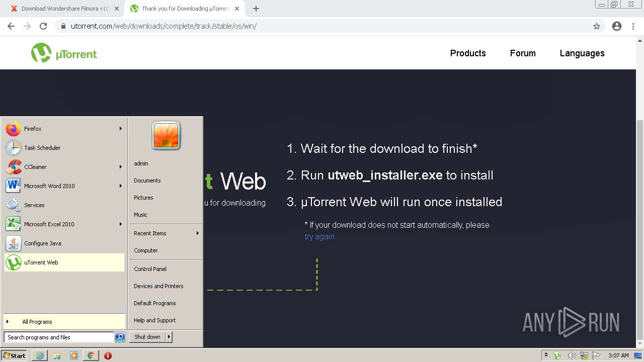Image resolution: width=644 pixels, height=362 pixels.
Task: Open Chrome's three-dot menu
Action: [x=633, y=26]
